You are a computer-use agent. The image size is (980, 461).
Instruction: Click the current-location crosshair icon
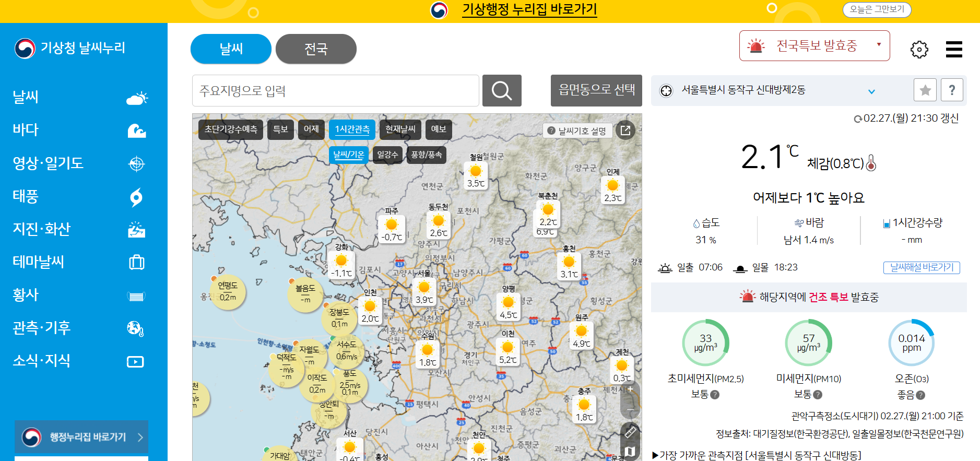click(666, 91)
